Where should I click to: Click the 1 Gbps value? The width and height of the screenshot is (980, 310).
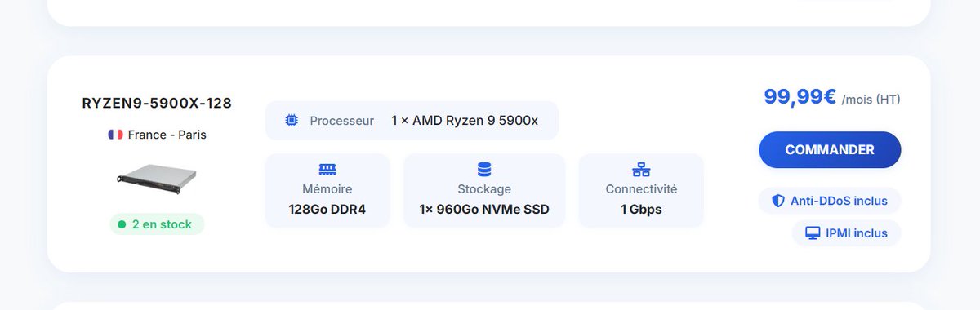point(641,210)
